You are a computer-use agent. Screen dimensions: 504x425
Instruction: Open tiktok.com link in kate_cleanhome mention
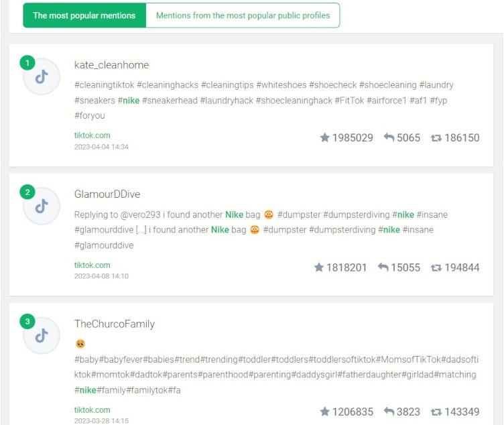92,135
